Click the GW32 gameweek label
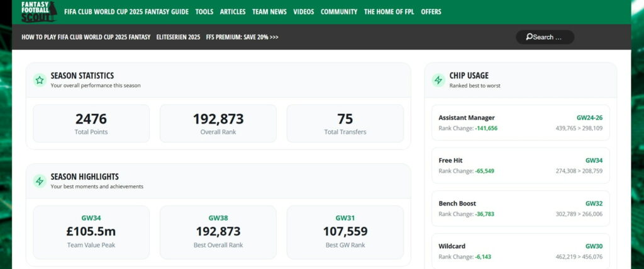Image resolution: width=644 pixels, height=269 pixels. tap(594, 203)
